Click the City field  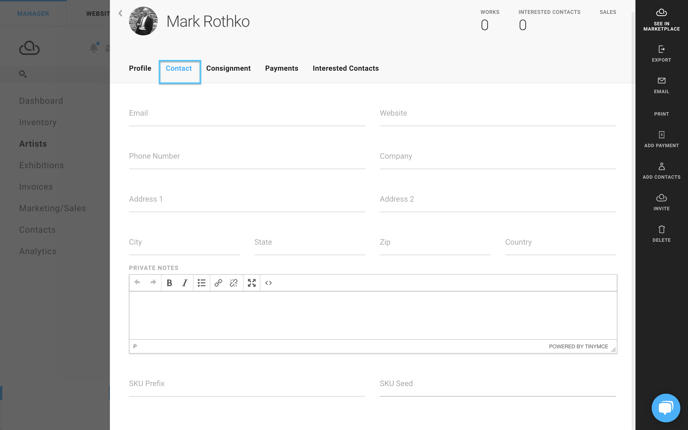point(184,243)
